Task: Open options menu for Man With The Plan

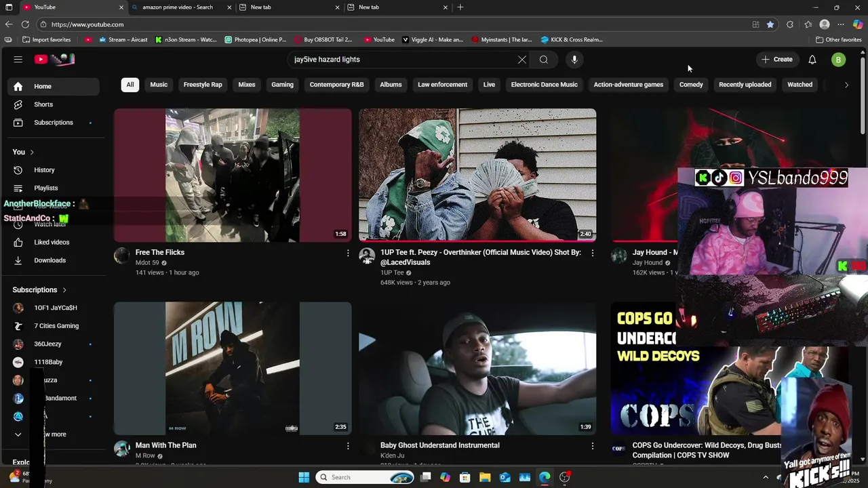Action: tap(348, 446)
